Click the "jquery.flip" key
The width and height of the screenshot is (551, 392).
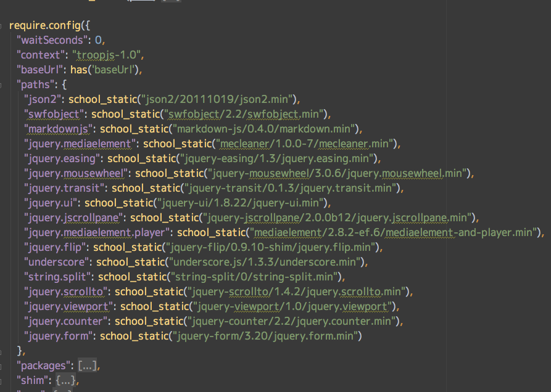click(55, 247)
